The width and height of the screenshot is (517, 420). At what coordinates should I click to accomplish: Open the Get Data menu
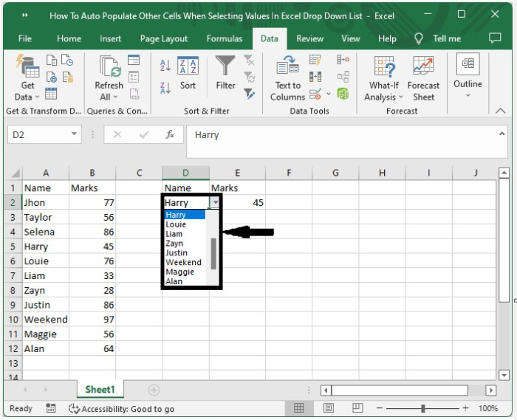[x=27, y=78]
